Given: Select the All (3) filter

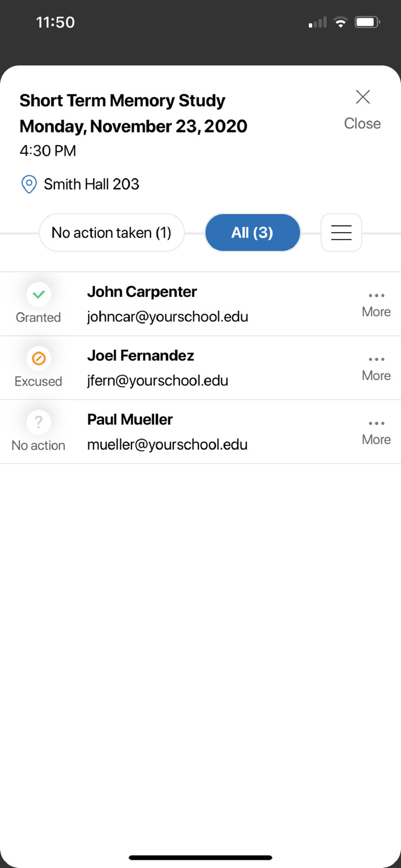Looking at the screenshot, I should [x=252, y=233].
